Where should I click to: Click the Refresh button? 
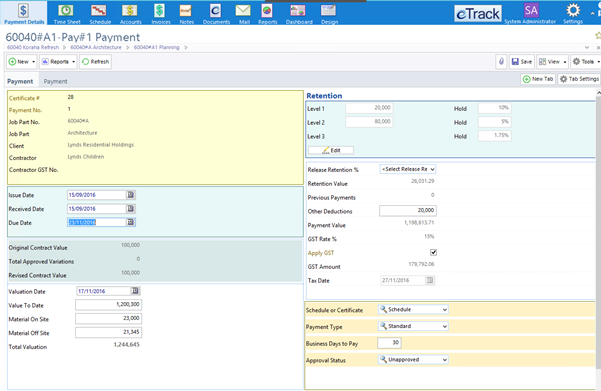[x=95, y=62]
